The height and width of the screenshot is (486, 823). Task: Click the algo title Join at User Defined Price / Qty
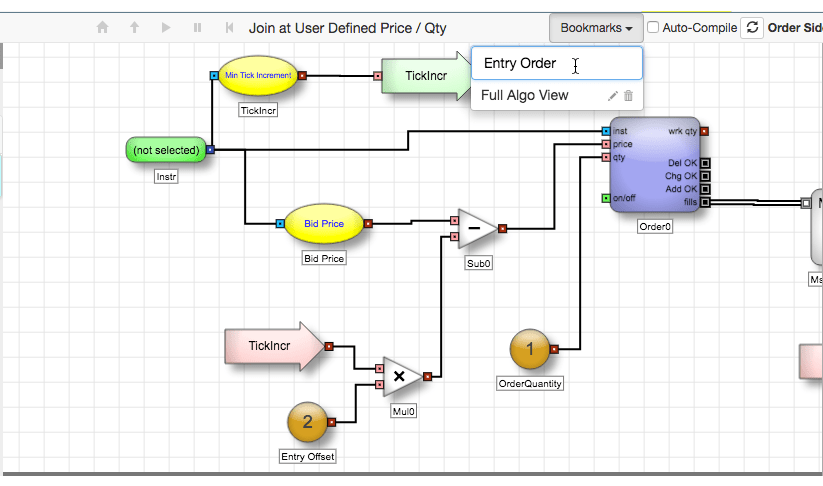(347, 28)
